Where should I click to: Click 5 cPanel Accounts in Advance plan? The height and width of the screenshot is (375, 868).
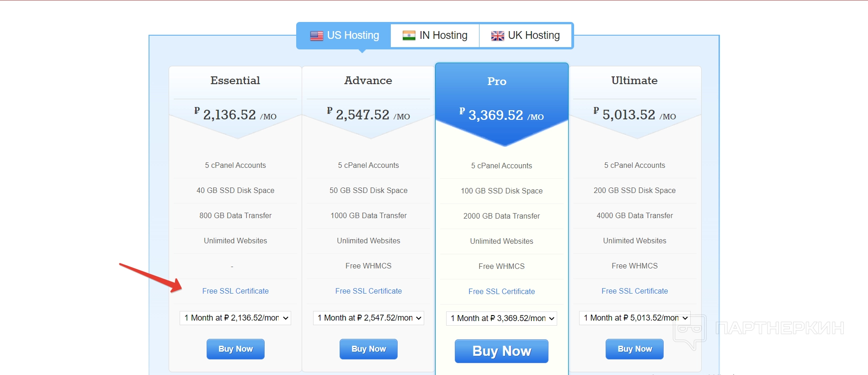point(368,165)
